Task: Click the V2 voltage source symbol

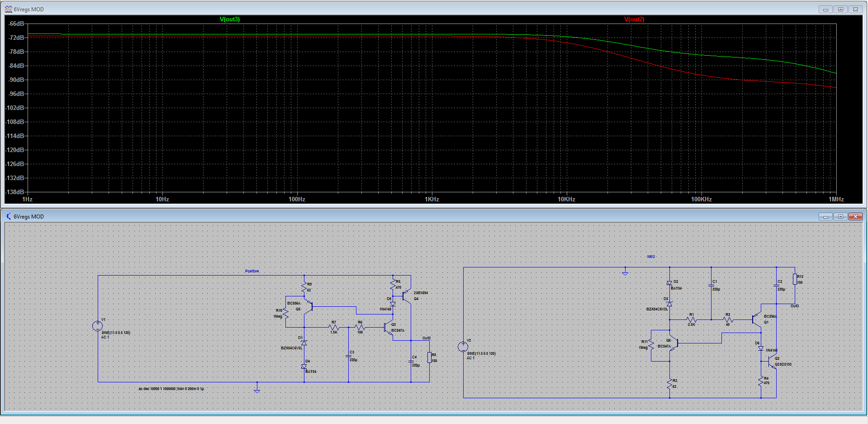Action: coord(463,347)
